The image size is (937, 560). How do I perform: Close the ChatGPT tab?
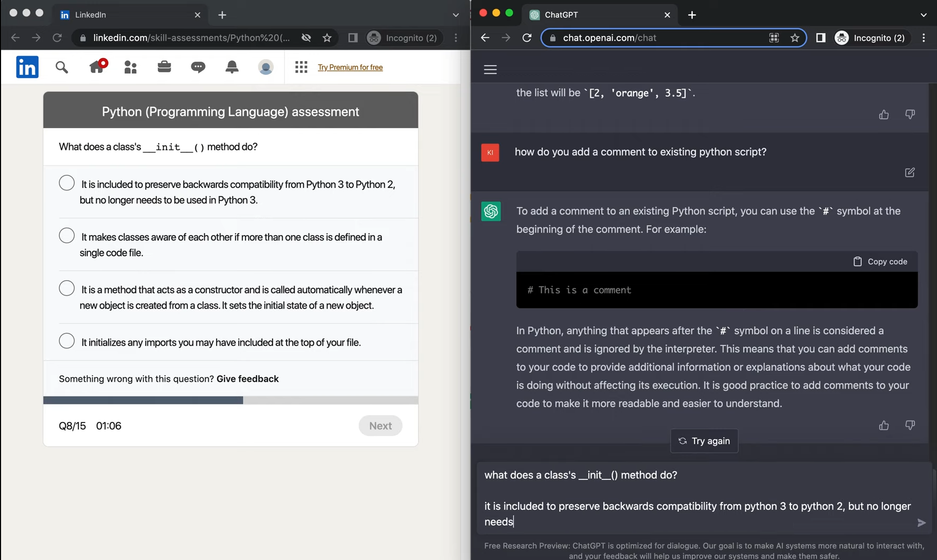(667, 15)
